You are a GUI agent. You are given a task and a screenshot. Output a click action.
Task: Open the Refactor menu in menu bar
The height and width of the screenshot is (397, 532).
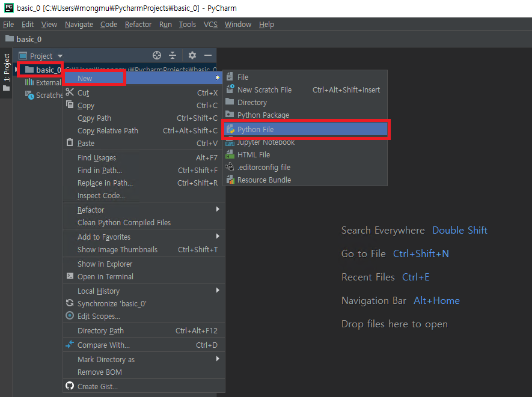click(x=138, y=25)
